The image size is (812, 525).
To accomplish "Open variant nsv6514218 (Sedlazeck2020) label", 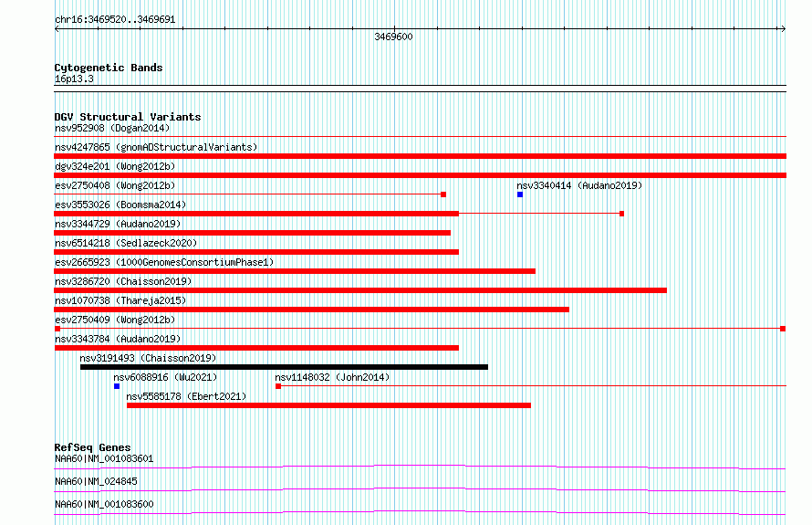I will pyautogui.click(x=126, y=243).
